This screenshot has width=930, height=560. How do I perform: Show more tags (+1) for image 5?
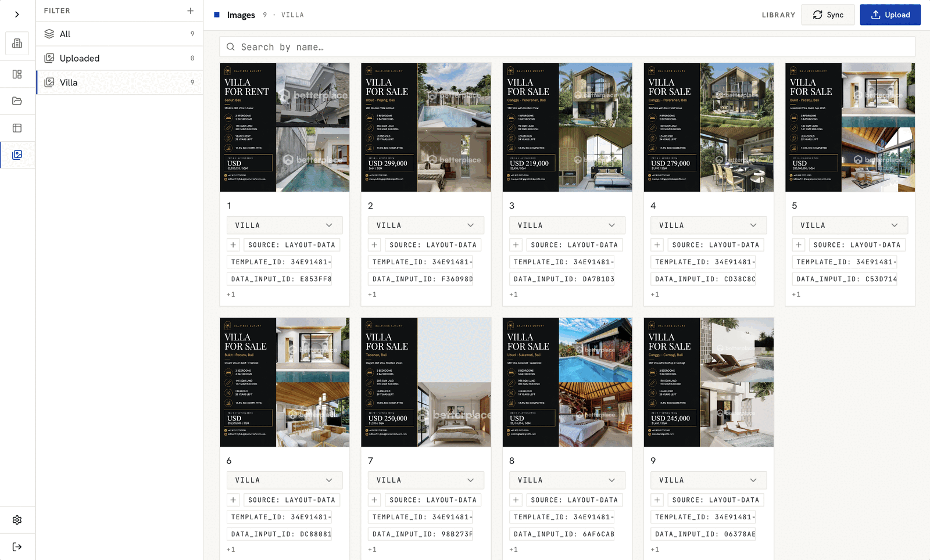pos(796,295)
